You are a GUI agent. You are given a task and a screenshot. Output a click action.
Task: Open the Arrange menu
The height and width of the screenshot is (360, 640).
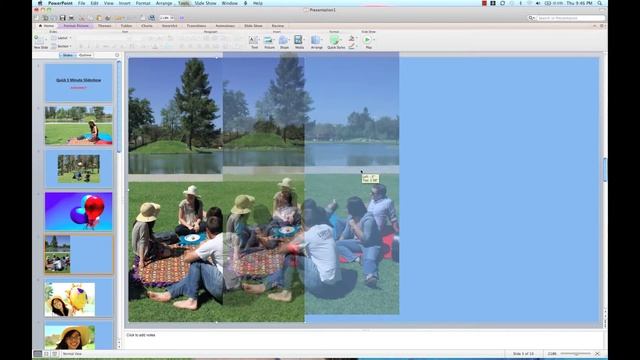tap(164, 3)
